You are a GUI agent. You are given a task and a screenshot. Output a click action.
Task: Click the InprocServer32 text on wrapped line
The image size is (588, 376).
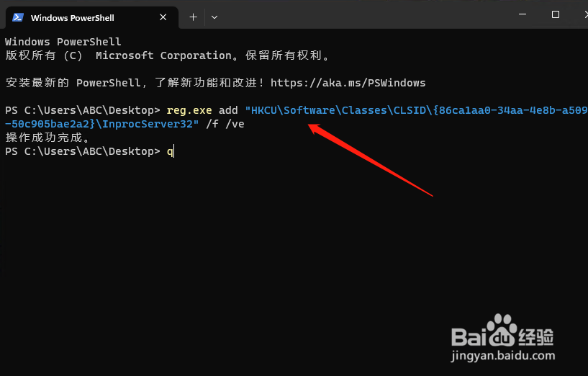148,124
